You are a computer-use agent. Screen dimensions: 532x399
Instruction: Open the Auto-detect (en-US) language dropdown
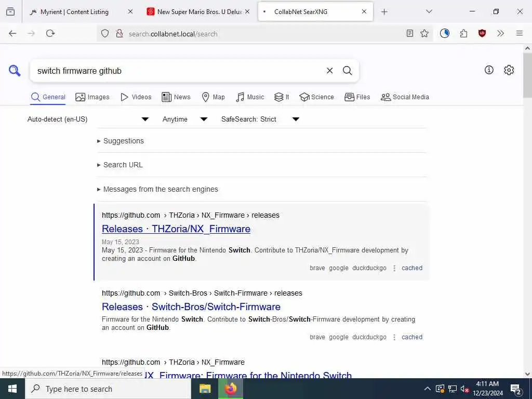pos(88,119)
